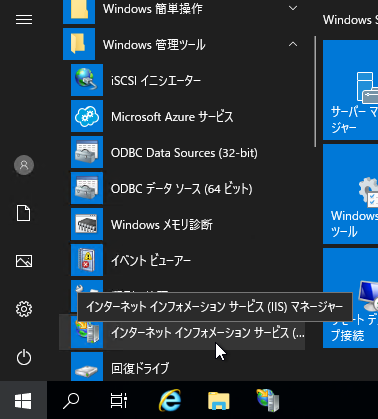Click the app list scrollbar thumb
This screenshot has height=419, width=378.
click(x=315, y=92)
